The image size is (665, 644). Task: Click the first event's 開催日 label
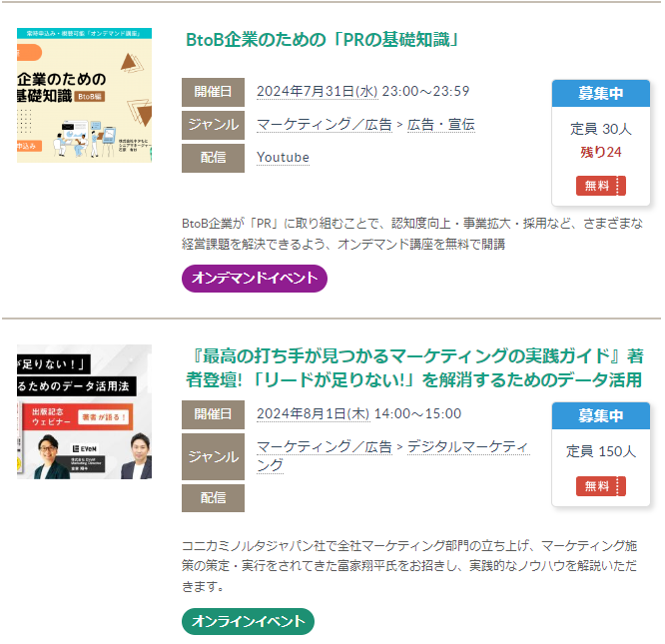(213, 92)
